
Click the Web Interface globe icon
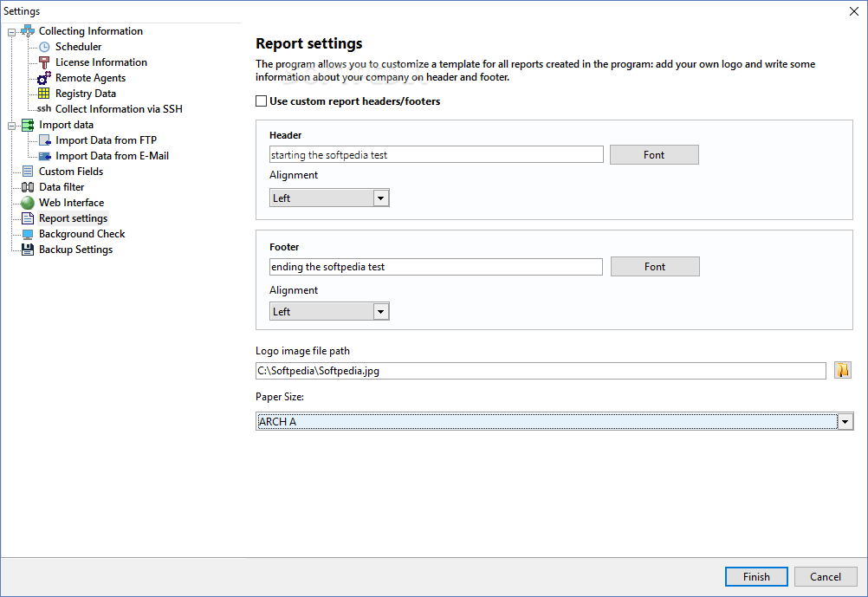[28, 203]
